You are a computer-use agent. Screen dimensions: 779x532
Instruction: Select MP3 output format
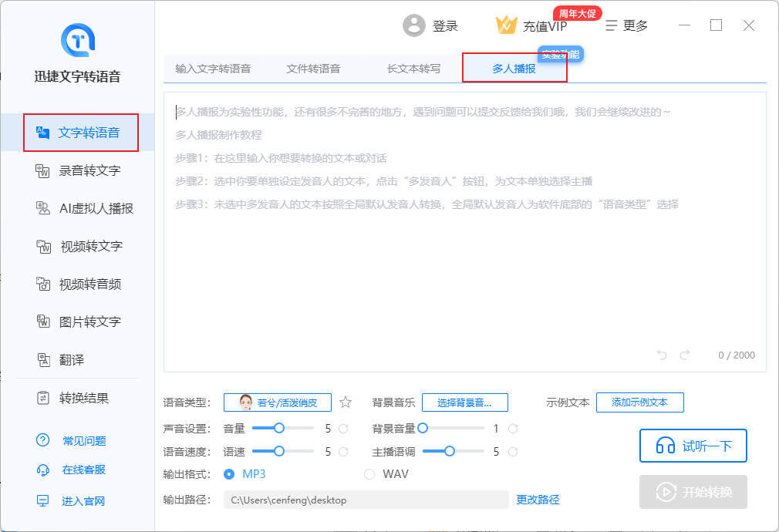229,474
